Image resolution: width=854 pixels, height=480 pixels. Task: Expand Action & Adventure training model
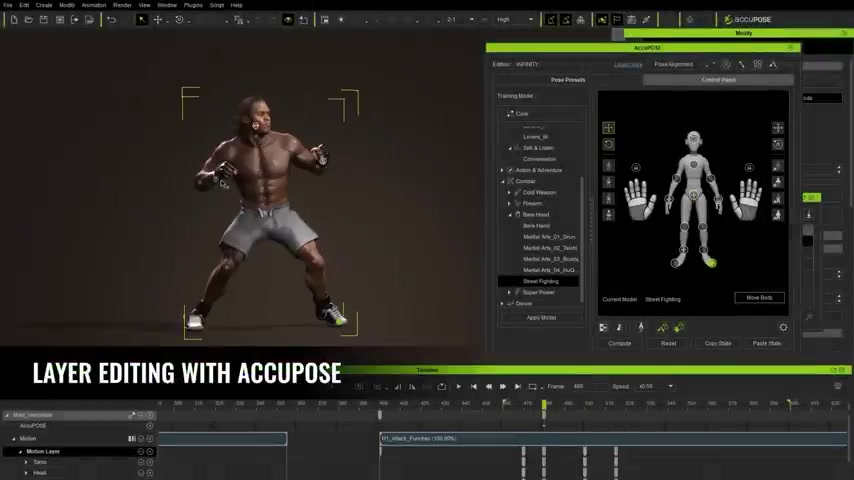(x=502, y=171)
